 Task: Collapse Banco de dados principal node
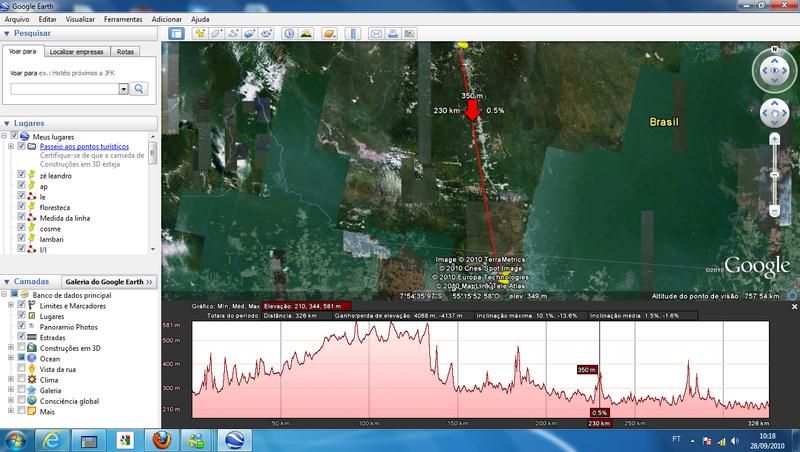point(4,294)
